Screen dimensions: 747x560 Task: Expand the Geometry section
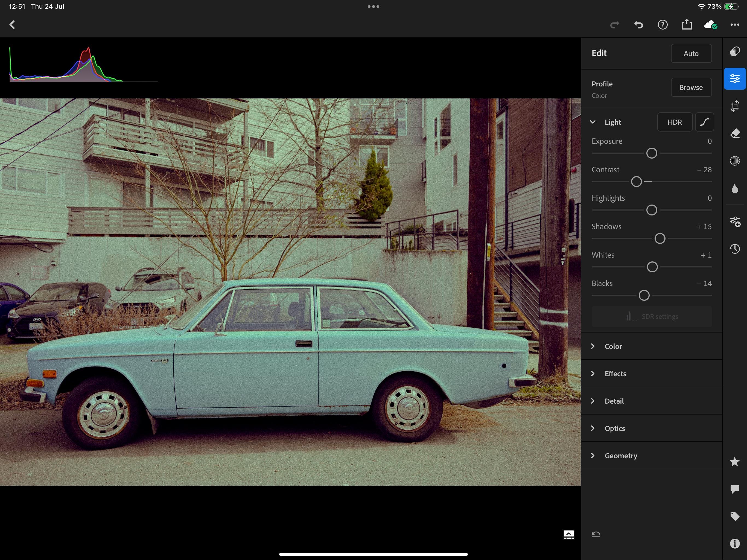coord(651,456)
